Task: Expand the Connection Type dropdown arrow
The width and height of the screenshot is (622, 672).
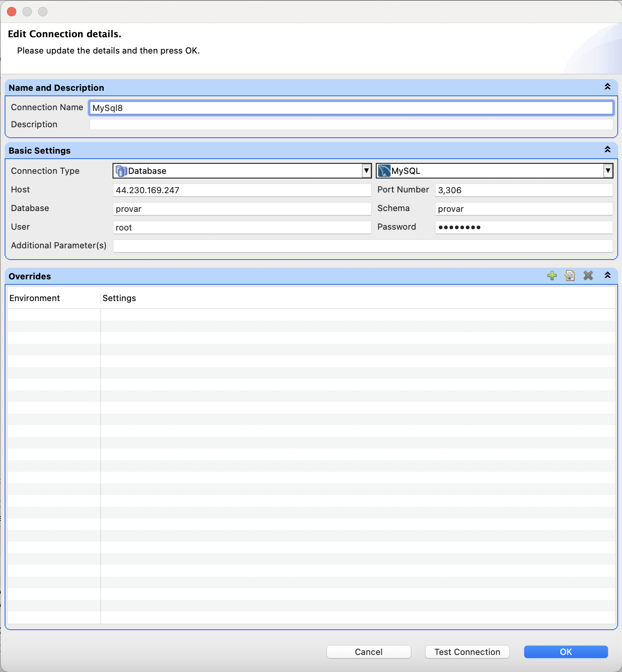Action: point(367,171)
